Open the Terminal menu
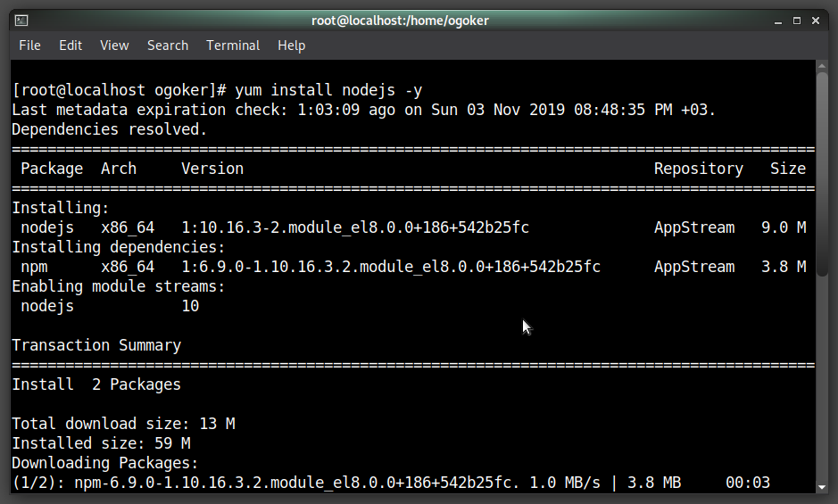 pyautogui.click(x=233, y=45)
